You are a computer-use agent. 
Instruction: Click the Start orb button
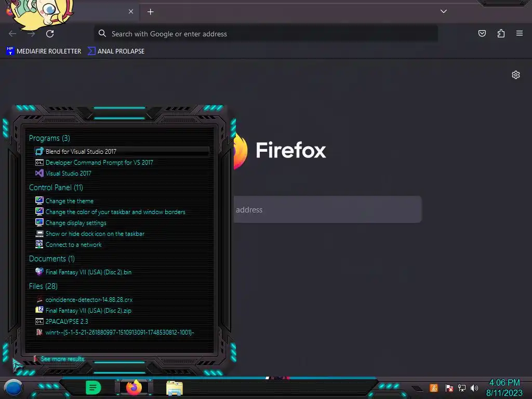coord(13,388)
